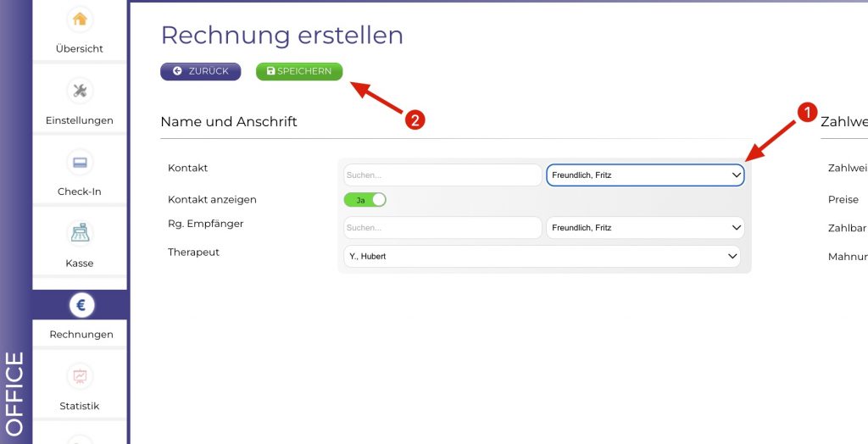
Task: Open the Check-In card icon
Action: 80,163
